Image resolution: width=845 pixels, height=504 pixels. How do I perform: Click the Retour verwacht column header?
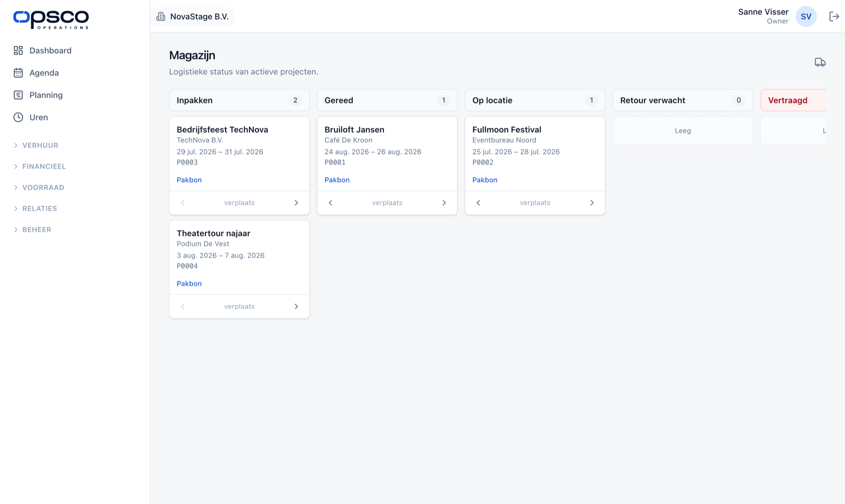click(683, 100)
